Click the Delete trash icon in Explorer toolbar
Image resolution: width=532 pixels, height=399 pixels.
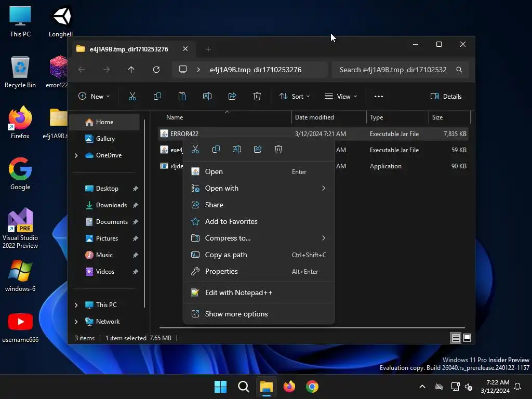point(257,96)
